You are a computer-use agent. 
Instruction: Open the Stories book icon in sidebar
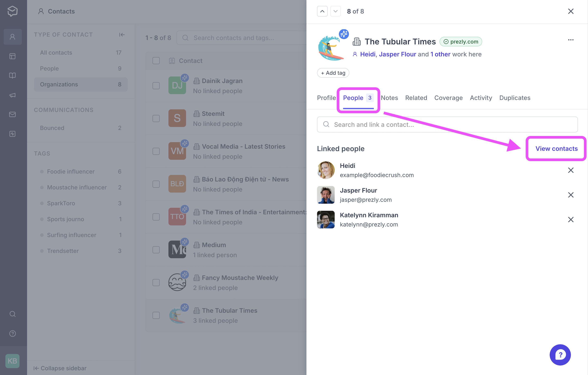pos(12,75)
